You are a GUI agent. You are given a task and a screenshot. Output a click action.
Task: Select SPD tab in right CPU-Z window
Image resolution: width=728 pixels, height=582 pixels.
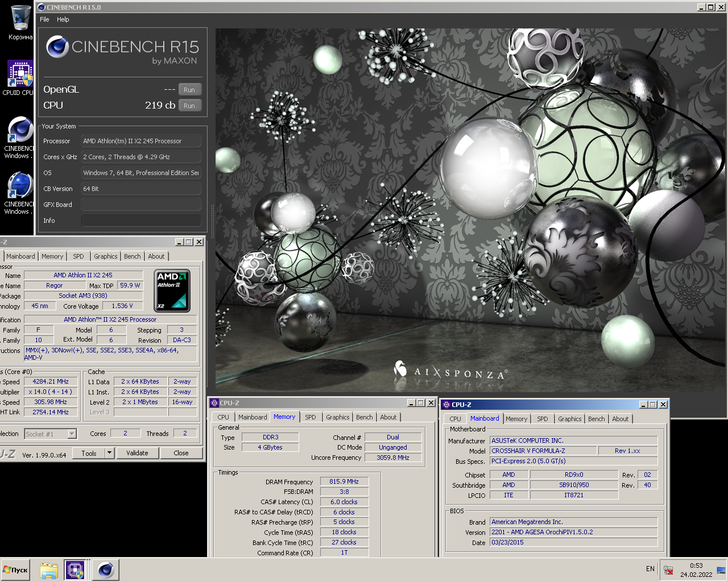(543, 419)
